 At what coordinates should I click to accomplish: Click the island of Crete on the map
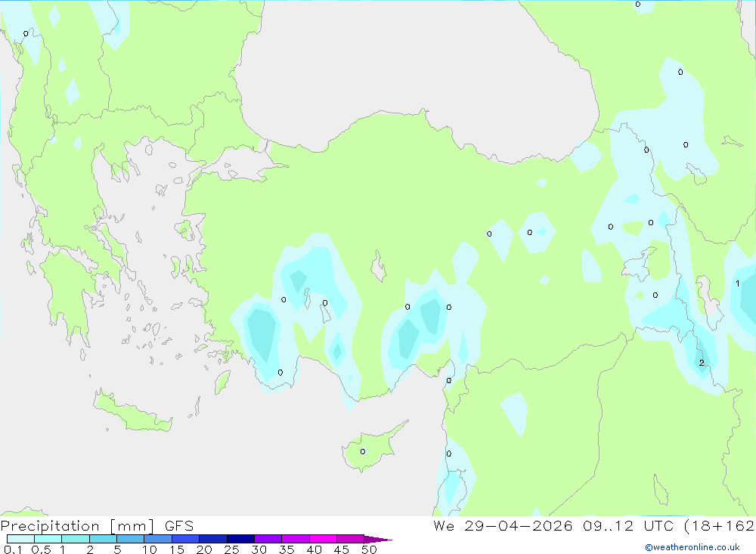(x=132, y=411)
